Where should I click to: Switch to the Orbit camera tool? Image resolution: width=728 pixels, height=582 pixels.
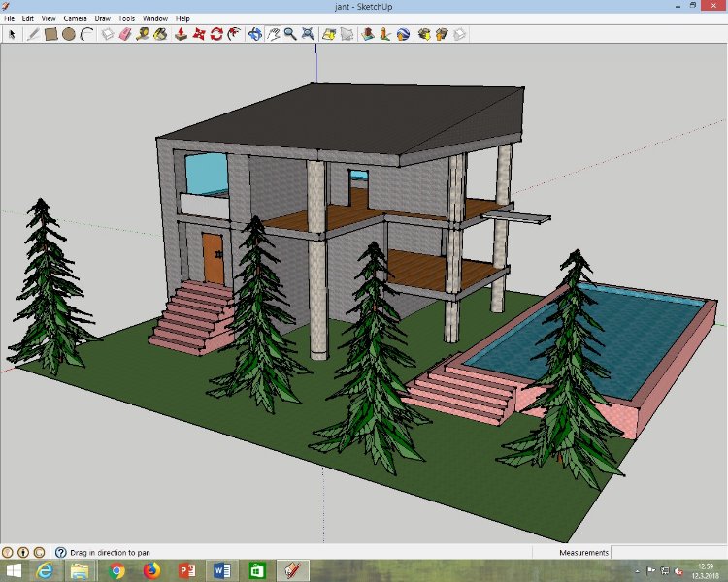tap(254, 34)
